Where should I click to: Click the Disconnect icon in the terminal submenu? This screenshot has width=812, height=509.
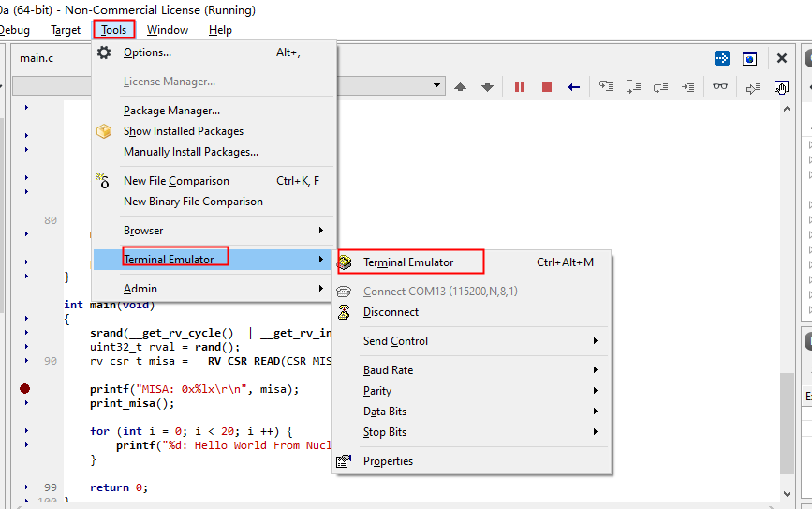click(345, 312)
